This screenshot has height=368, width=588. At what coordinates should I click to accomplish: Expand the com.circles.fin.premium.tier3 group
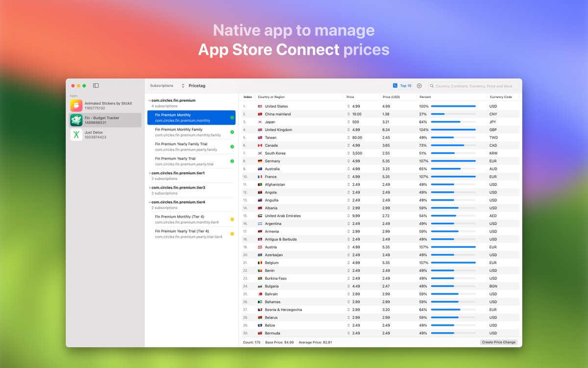(149, 187)
